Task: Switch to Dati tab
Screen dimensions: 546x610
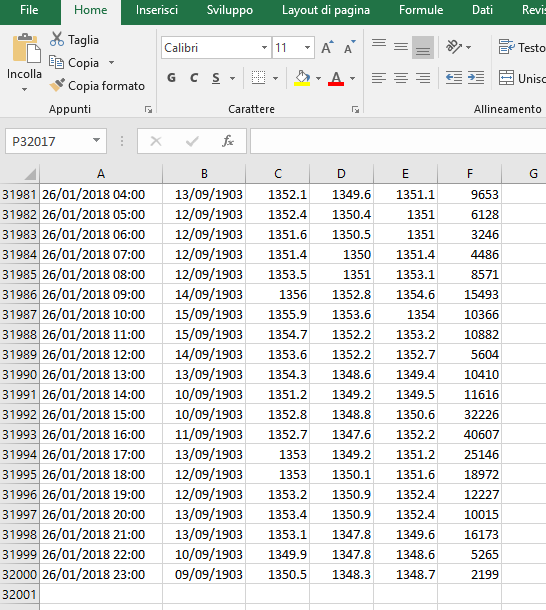Action: [482, 10]
